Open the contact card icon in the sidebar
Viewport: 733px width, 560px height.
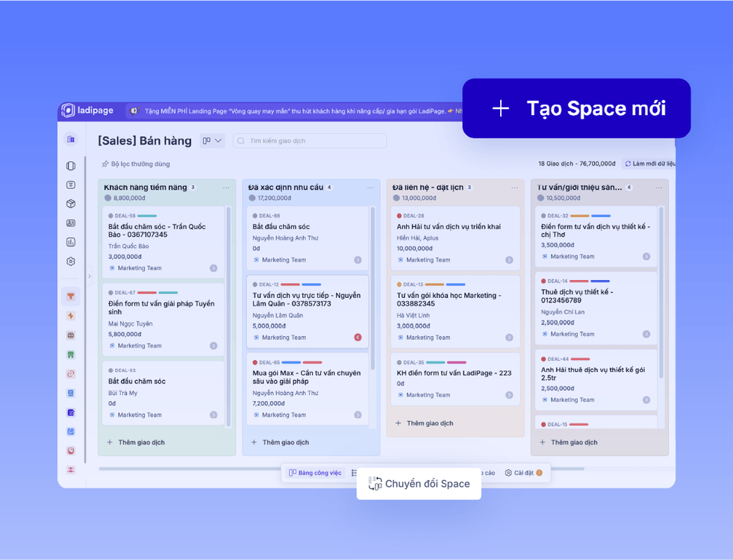click(71, 223)
